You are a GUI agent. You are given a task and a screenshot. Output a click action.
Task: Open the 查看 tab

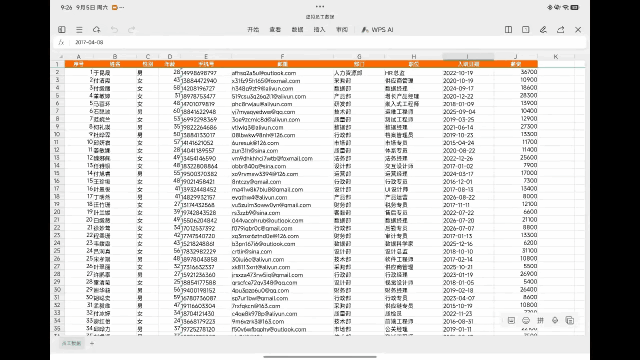[x=275, y=29]
